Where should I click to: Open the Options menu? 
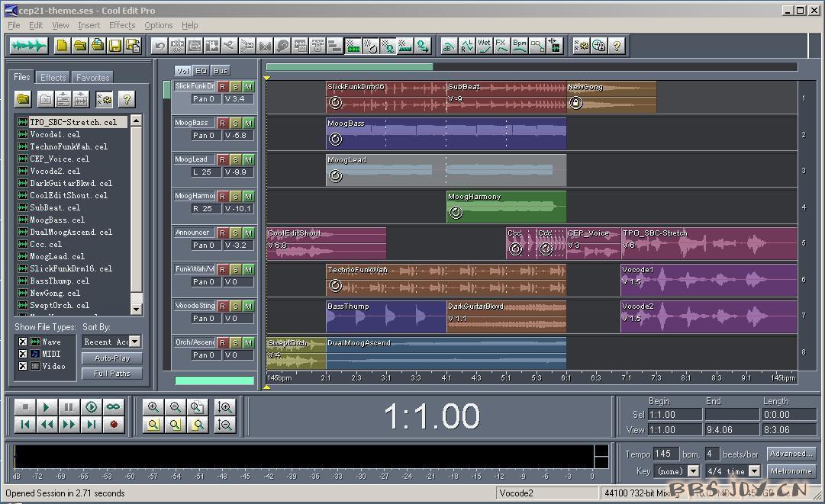click(x=159, y=25)
